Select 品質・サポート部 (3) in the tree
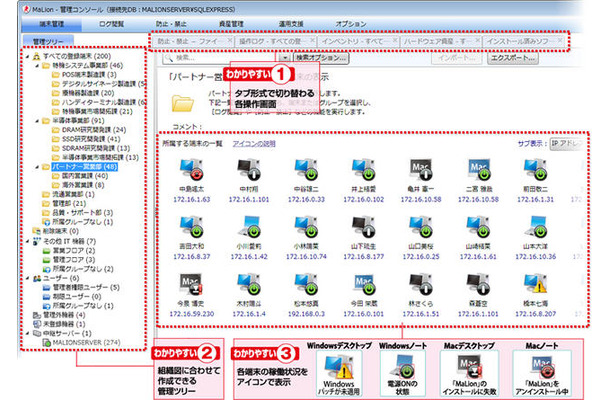 point(82,213)
